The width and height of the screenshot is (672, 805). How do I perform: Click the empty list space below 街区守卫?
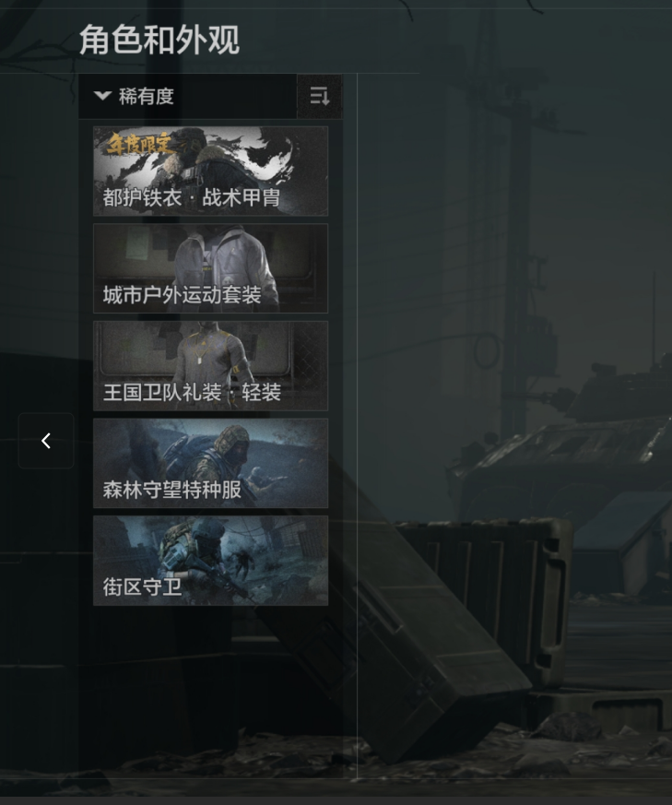pos(210,688)
